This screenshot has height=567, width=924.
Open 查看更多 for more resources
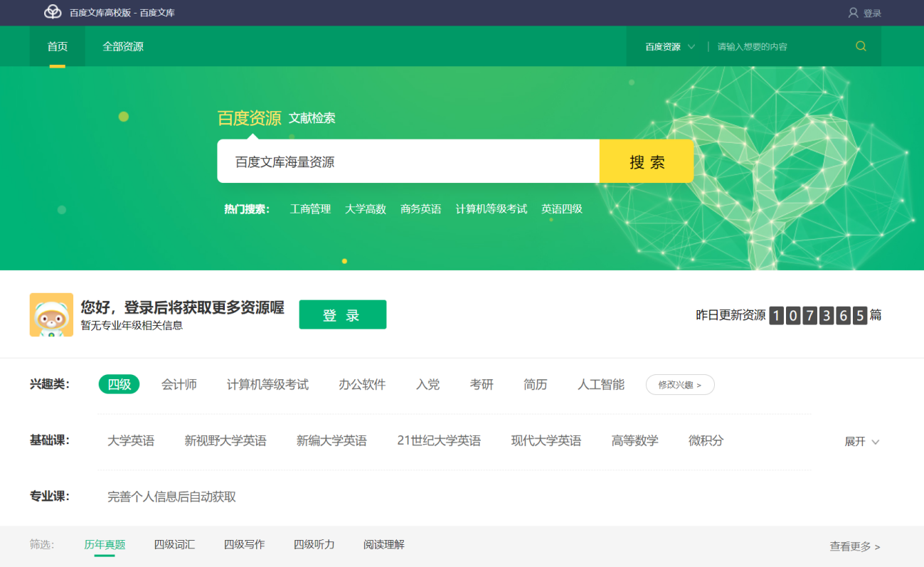[853, 546]
